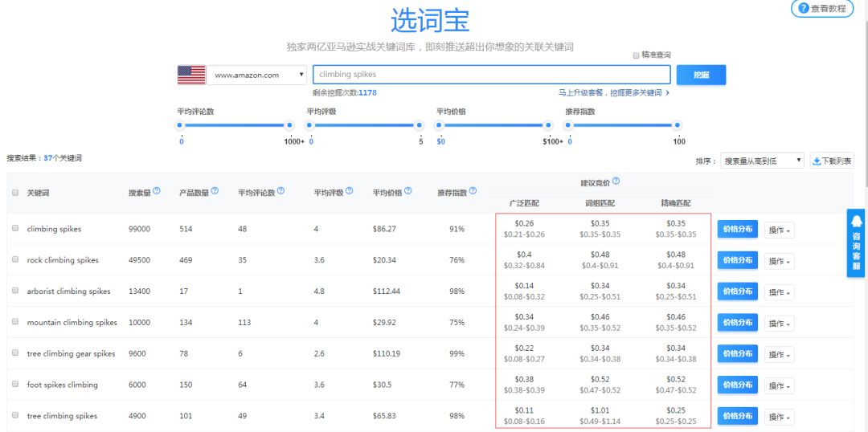The image size is (868, 432).
Task: Click the 推荐指数 slider right handle
Action: (x=678, y=125)
